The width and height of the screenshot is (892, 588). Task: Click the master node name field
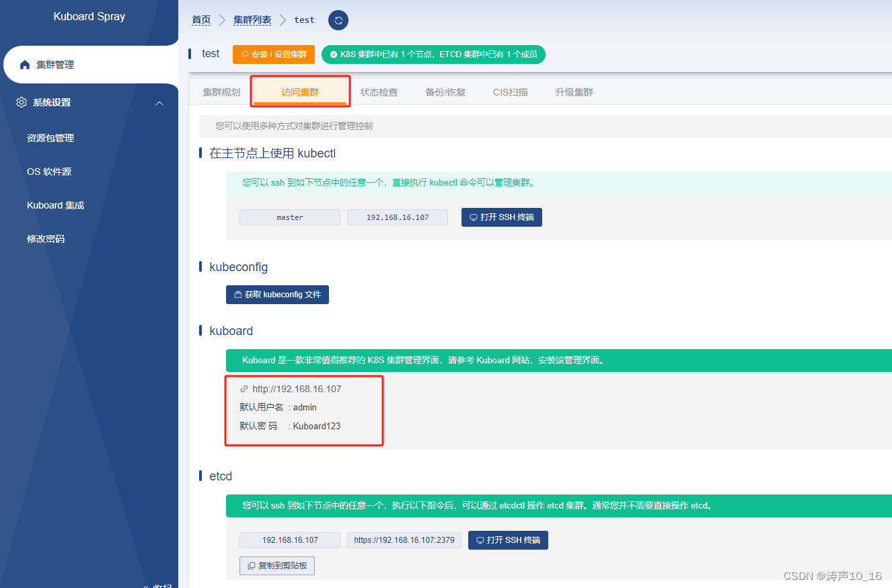tap(290, 217)
